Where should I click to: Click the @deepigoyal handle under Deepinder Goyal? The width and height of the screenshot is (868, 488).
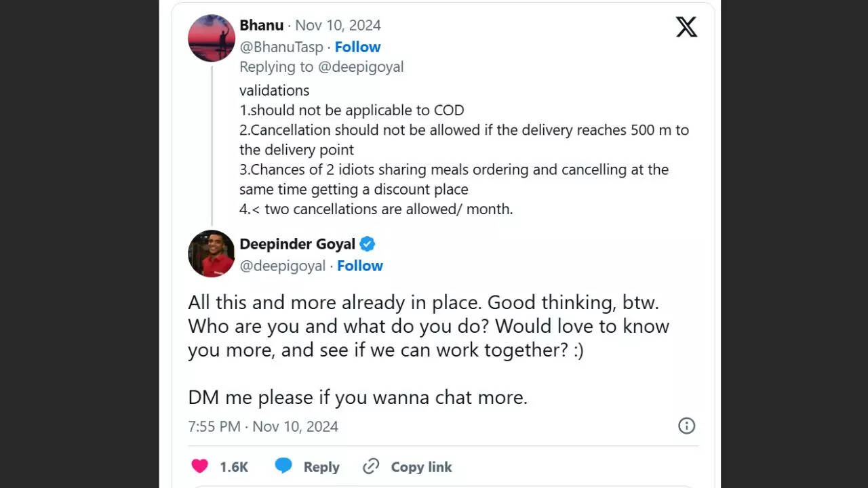pos(282,266)
